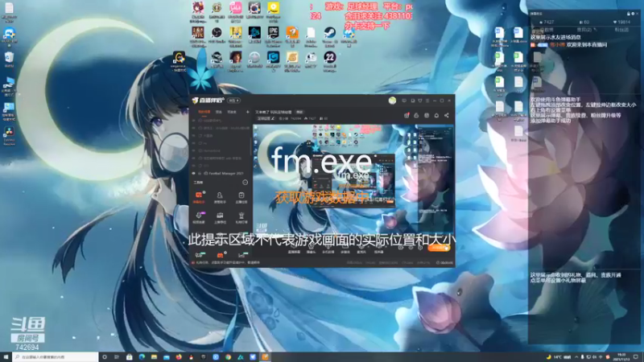
Task: Toggle visibility of the third source in the list
Action: (194, 135)
